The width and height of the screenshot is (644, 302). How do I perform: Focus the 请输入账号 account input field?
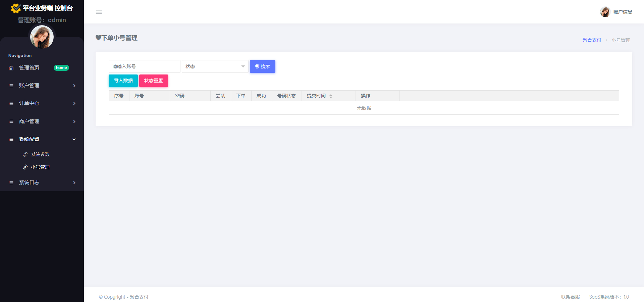click(144, 66)
